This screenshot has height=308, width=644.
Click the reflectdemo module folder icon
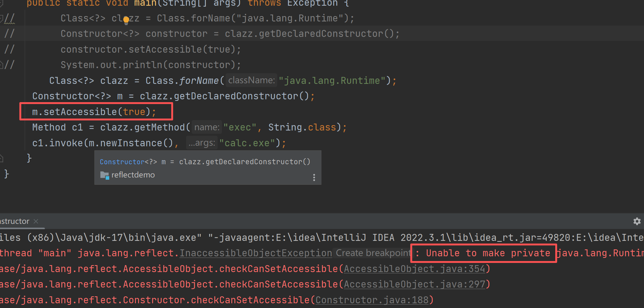(105, 175)
